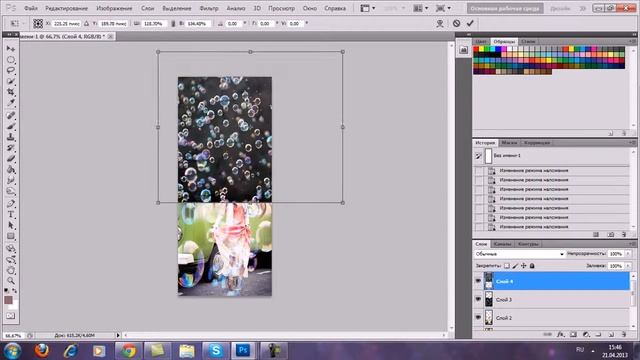Open Google Chrome from taskbar
Screen dimensions: 640x360
(128, 351)
